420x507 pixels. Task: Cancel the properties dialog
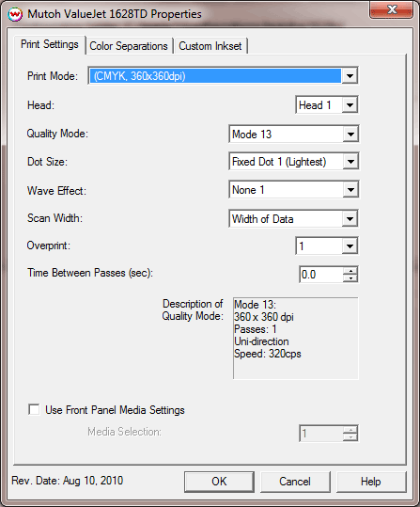tap(295, 482)
